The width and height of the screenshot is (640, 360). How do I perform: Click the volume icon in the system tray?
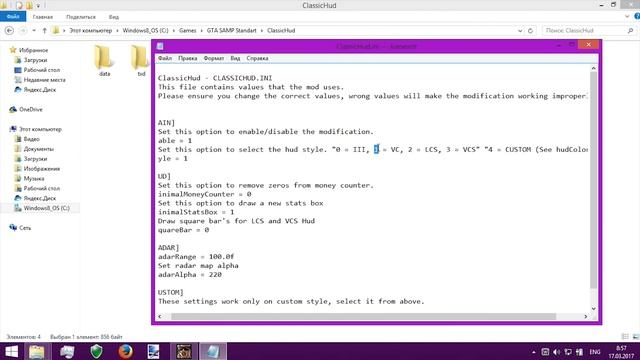556,352
